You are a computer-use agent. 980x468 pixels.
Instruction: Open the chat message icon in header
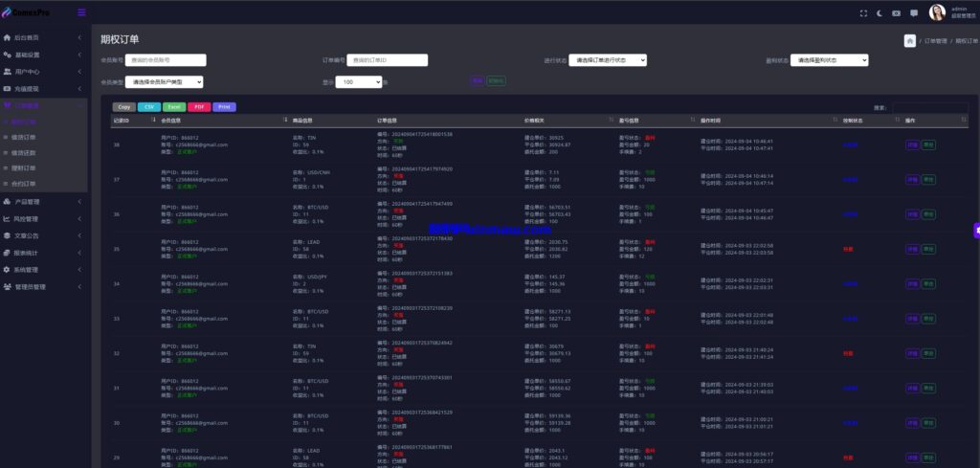click(914, 13)
